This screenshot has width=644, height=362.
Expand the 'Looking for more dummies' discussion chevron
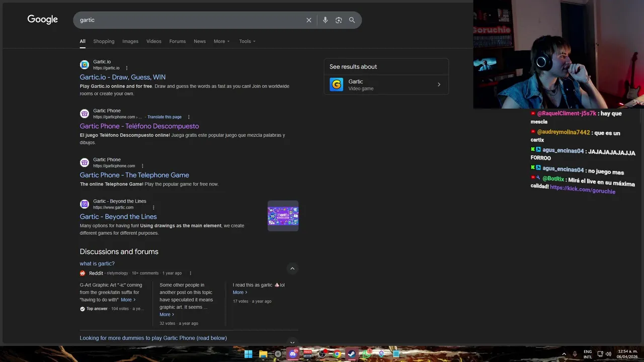pos(292,342)
